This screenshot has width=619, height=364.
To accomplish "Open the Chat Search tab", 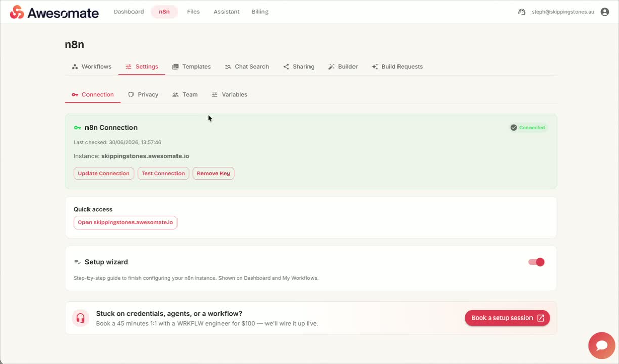I will click(x=247, y=67).
